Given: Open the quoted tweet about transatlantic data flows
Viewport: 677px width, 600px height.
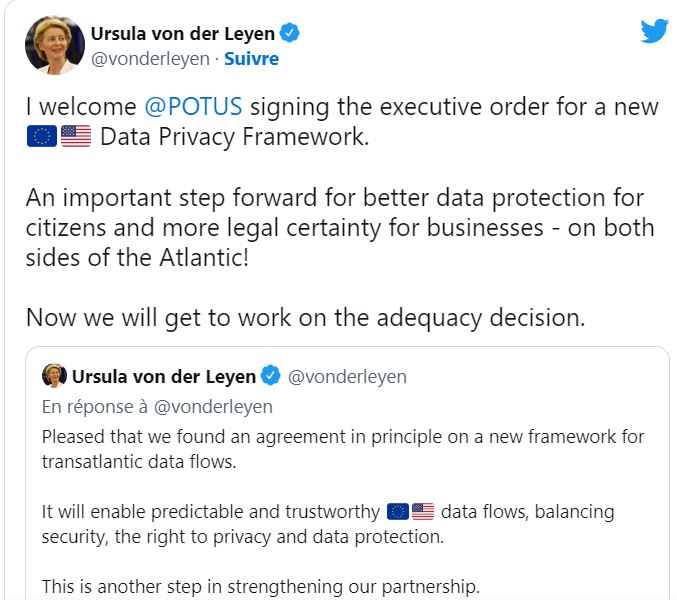Looking at the screenshot, I should click(347, 473).
